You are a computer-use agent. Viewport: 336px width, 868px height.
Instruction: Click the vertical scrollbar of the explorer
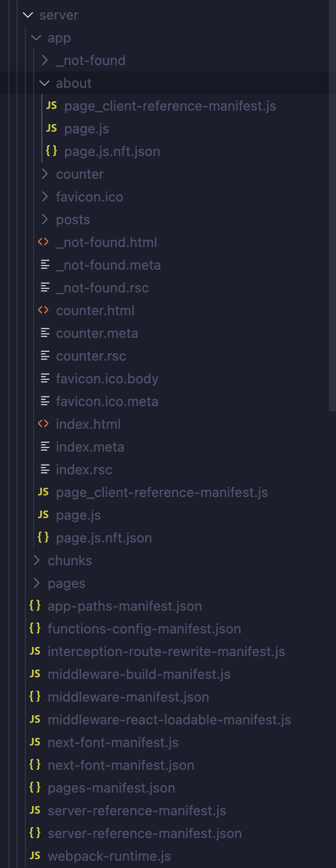pyautogui.click(x=332, y=207)
